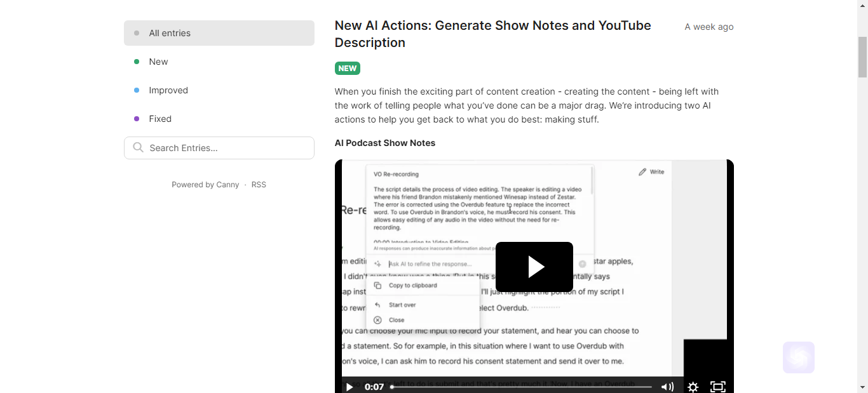868x393 pixels.
Task: Click the green NEW badge
Action: tap(348, 69)
